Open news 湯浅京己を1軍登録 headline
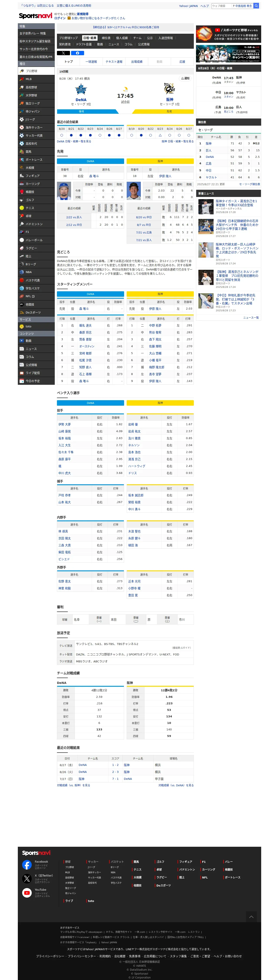The width and height of the screenshot is (279, 980). tap(236, 203)
